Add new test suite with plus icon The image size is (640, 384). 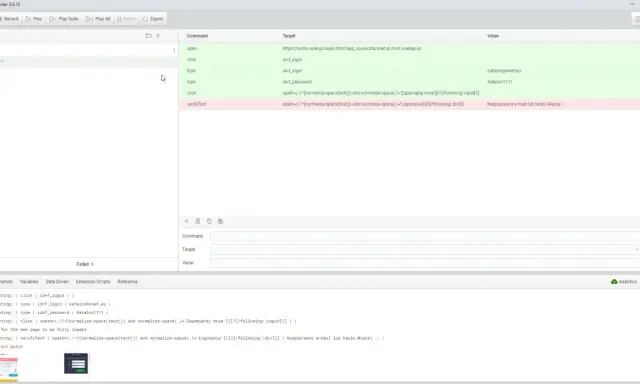click(158, 36)
